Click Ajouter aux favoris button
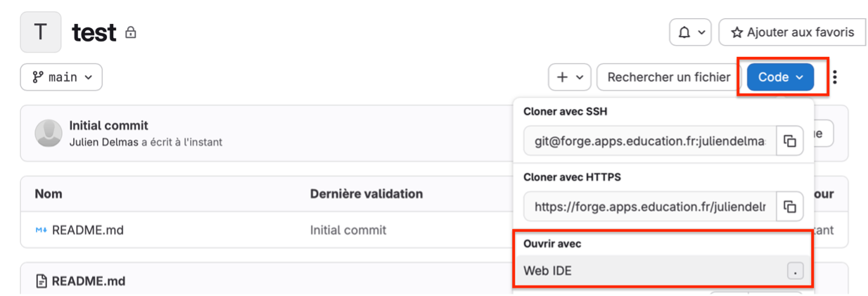 792,32
